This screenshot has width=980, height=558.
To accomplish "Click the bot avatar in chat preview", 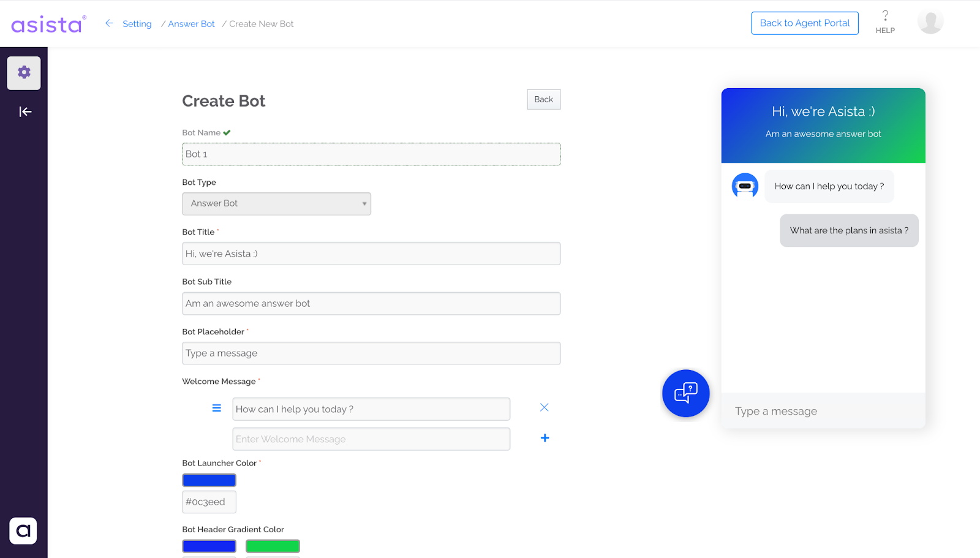I will 745,186.
